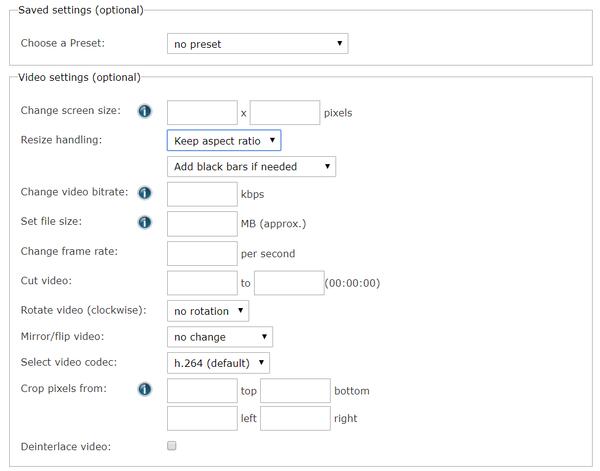Click info icon next to Crop pixels from
Image resolution: width=600 pixels, height=471 pixels.
click(x=145, y=389)
